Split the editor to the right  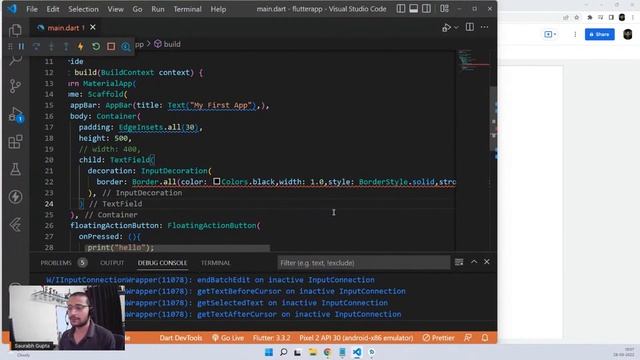pos(470,27)
